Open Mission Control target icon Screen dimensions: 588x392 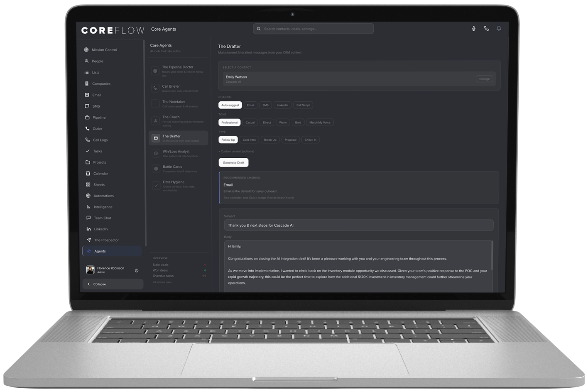[86, 50]
